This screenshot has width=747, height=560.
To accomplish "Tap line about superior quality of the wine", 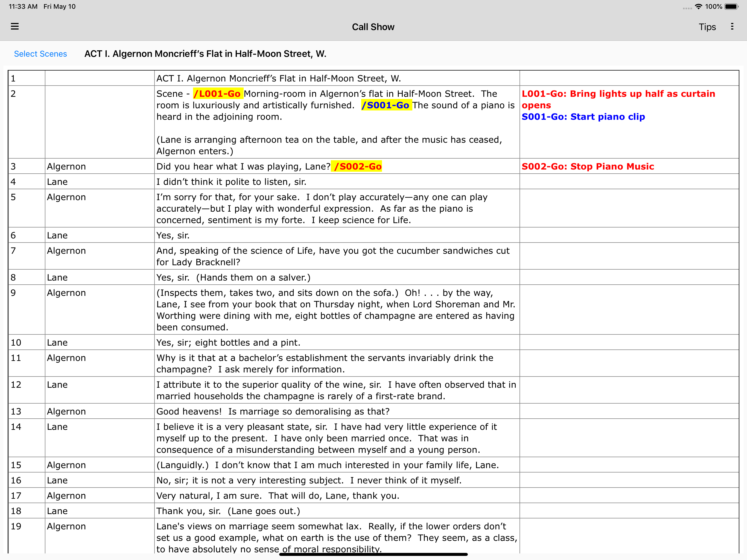I will coord(337,390).
